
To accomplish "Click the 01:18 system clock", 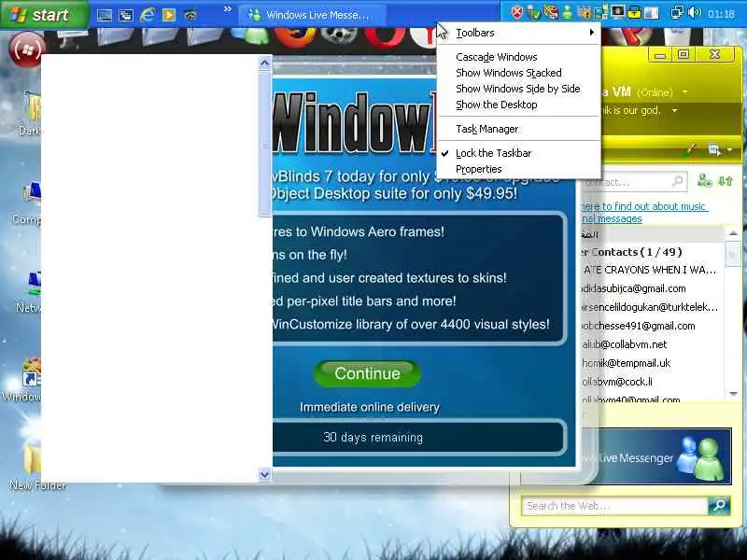I will point(721,14).
